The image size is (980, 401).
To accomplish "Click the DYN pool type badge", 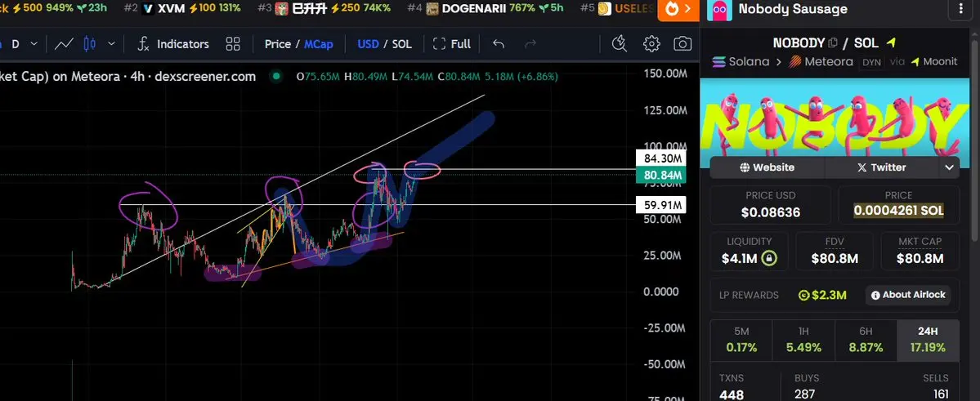I will [871, 62].
